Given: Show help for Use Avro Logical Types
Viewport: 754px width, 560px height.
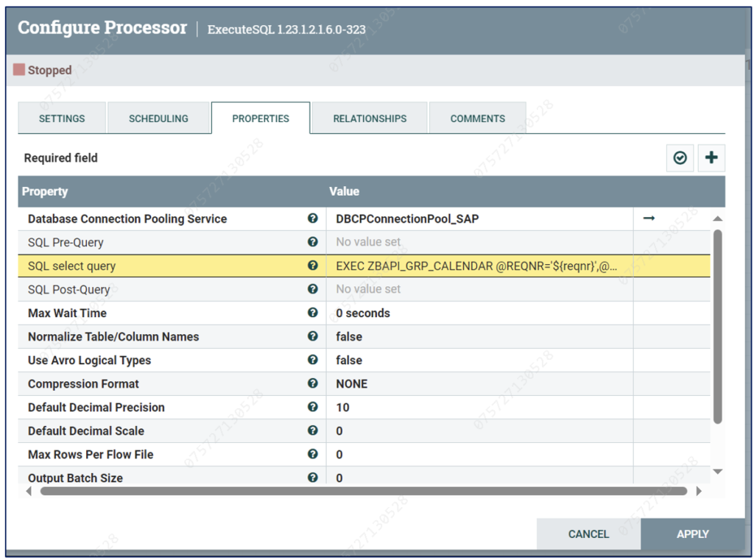Looking at the screenshot, I should 312,360.
